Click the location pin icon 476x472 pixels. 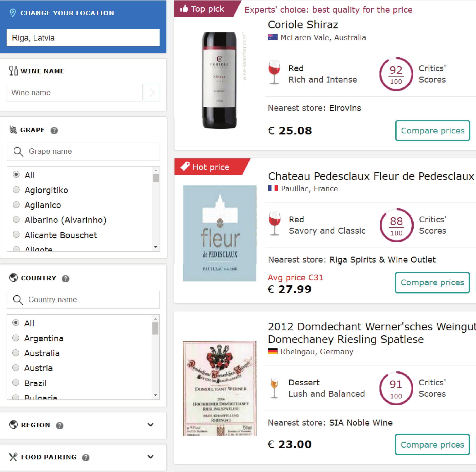(x=13, y=13)
